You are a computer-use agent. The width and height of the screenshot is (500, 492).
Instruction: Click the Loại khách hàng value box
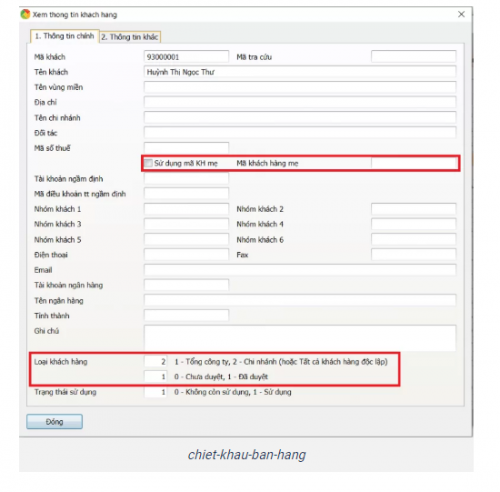[155, 362]
